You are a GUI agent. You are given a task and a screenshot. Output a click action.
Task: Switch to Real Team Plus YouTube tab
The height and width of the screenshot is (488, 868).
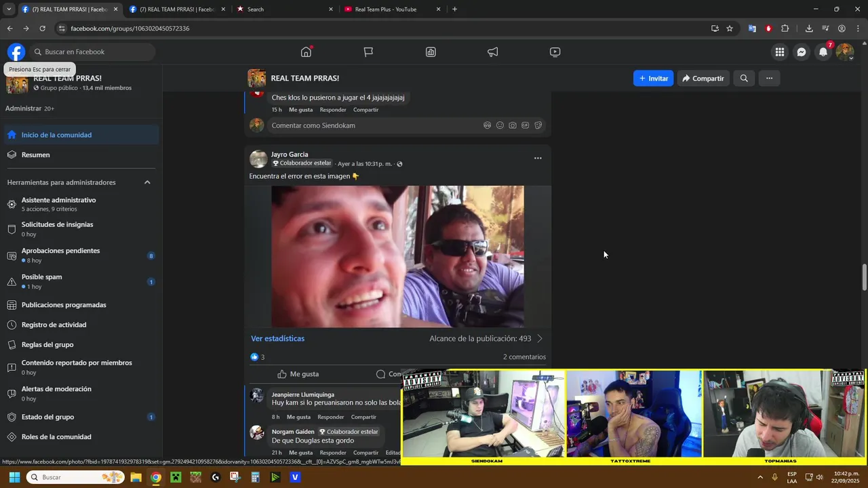(x=392, y=9)
